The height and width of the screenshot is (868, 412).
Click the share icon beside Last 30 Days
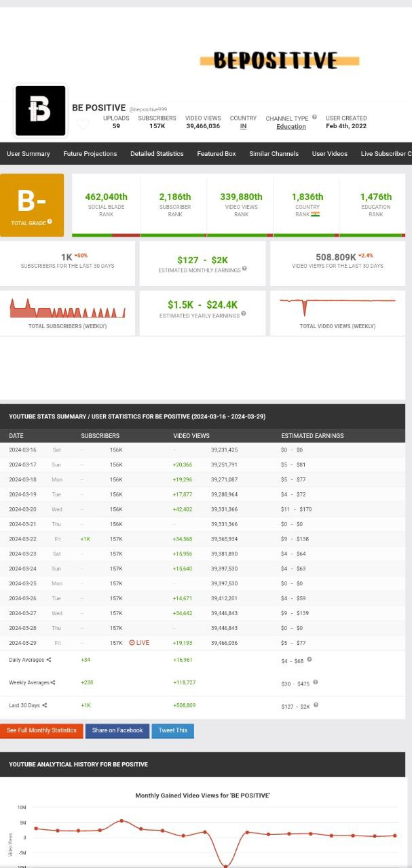[44, 705]
